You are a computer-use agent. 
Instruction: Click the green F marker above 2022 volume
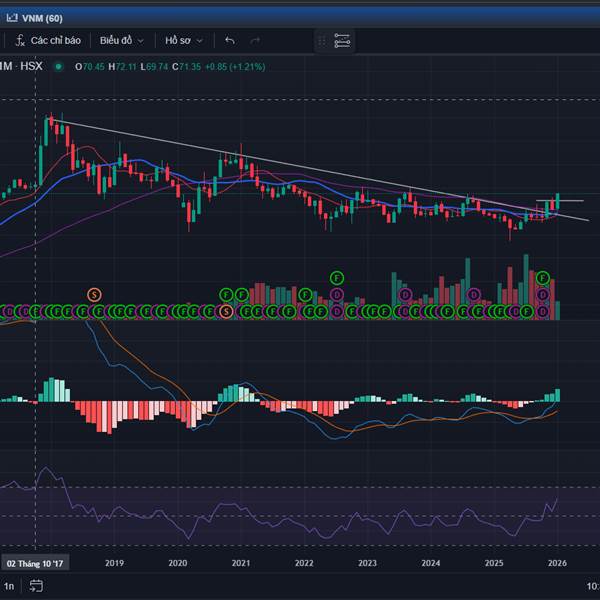pyautogui.click(x=337, y=277)
